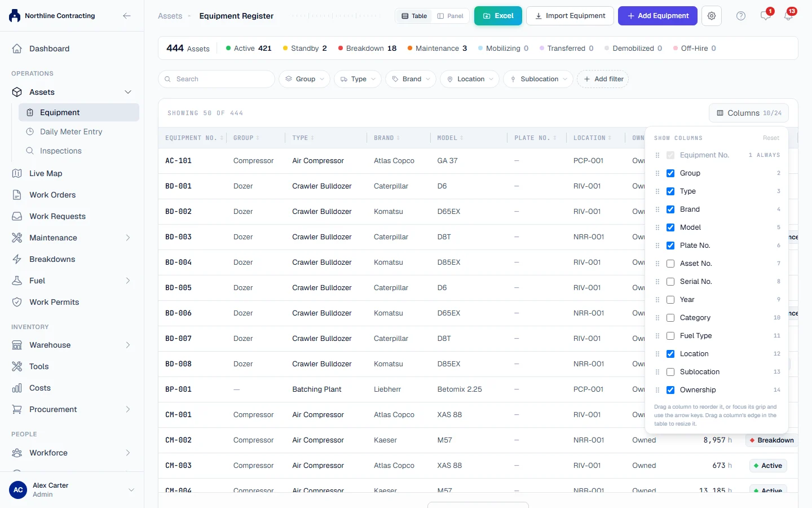Expand the Warehouse sidebar submenu
Viewport: 812px width, 508px height.
click(128, 345)
